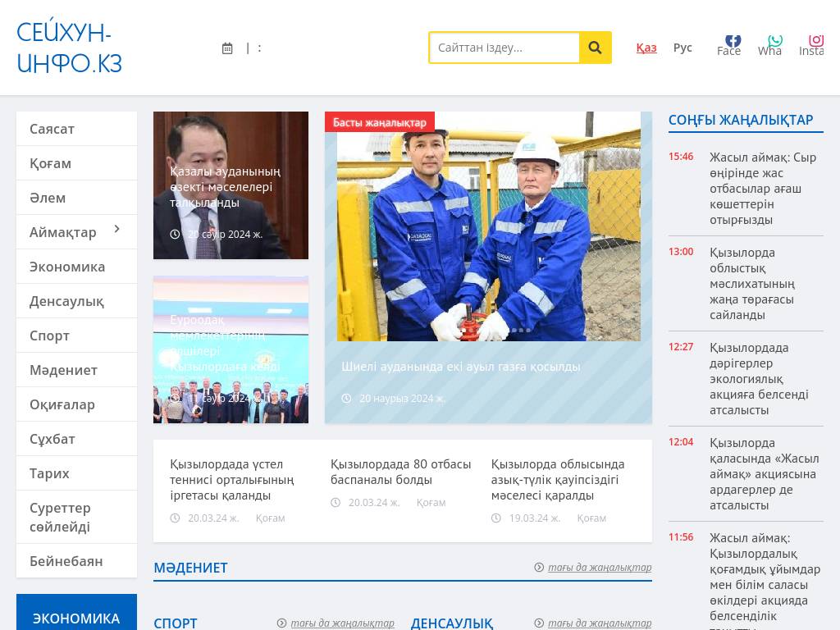Open the WhatsApp social icon
This screenshot has width=840, height=630.
point(774,42)
